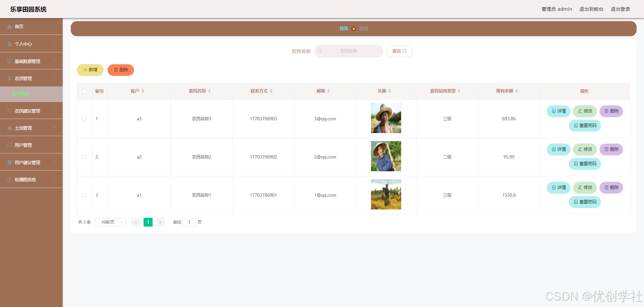Screen dimensions: 644x307
Task: Click the icon beside 基础数据管理
Action: pos(10,61)
